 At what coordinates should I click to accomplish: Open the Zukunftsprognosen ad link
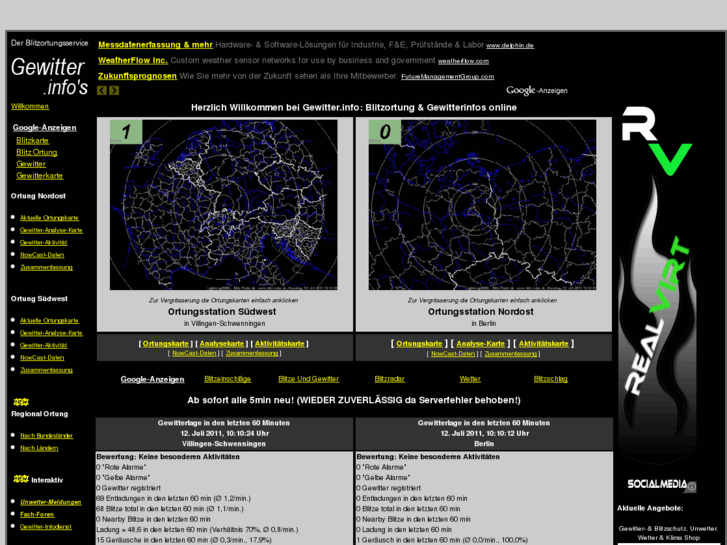(137, 76)
